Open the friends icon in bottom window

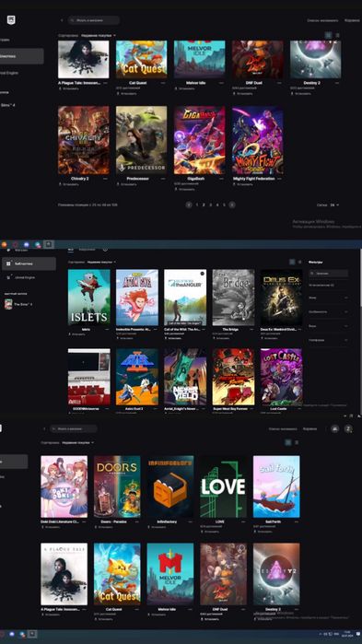tap(335, 428)
